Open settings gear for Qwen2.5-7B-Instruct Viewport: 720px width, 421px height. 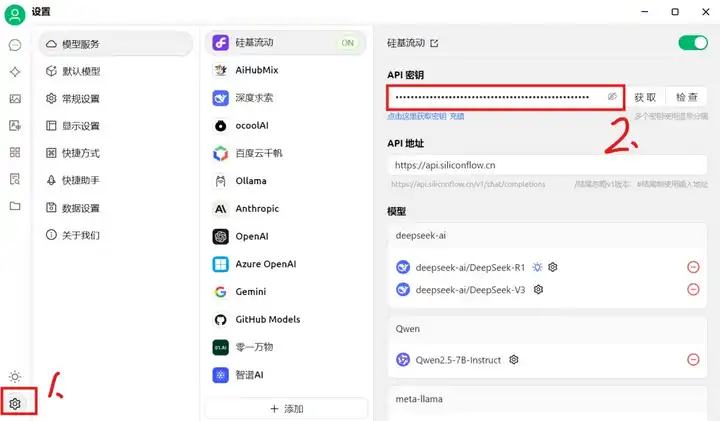click(514, 359)
